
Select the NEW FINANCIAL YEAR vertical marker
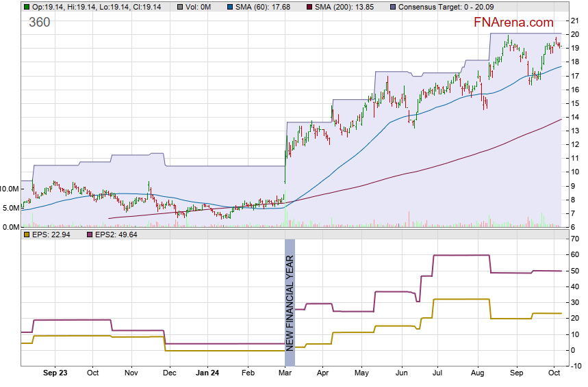[x=290, y=302]
